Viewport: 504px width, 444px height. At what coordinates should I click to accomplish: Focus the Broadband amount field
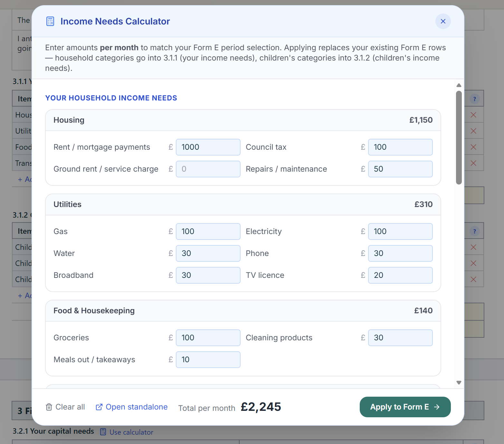208,275
